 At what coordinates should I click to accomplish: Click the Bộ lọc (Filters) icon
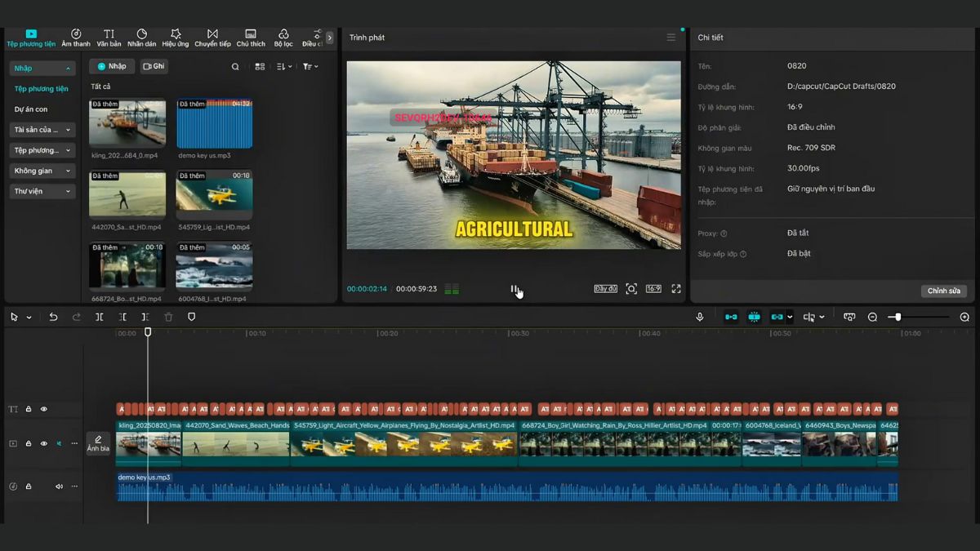(283, 36)
